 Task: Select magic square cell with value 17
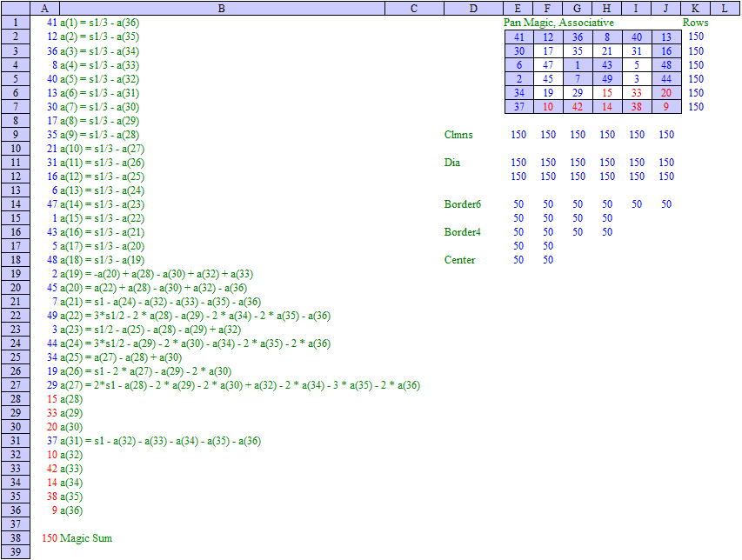(x=548, y=50)
